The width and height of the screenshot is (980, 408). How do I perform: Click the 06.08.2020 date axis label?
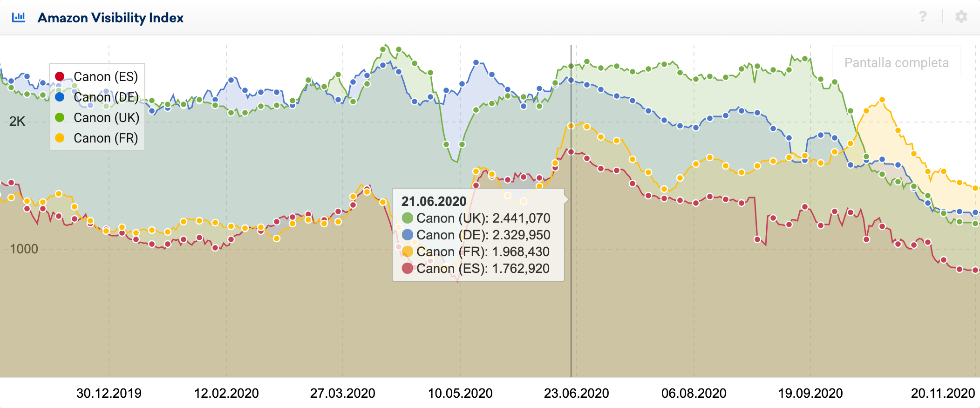(694, 394)
